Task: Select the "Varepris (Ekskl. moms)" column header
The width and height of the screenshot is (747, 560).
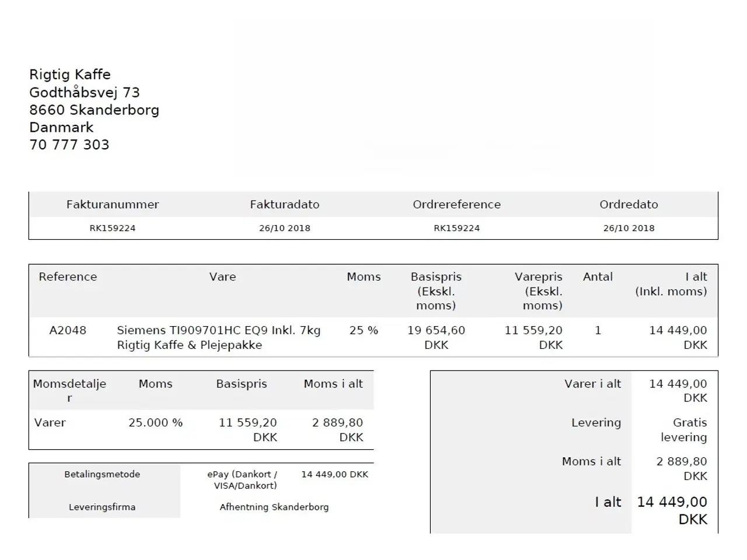Action: [539, 291]
